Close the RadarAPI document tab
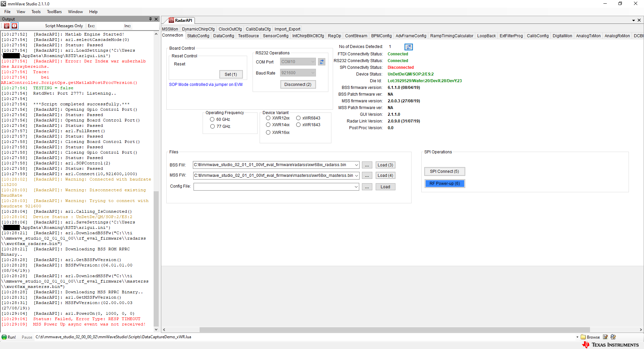The width and height of the screenshot is (644, 349). point(639,20)
